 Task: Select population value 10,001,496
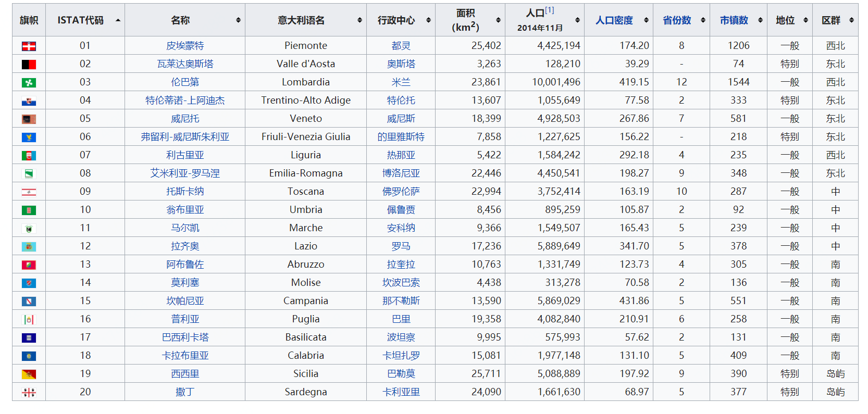coord(556,82)
